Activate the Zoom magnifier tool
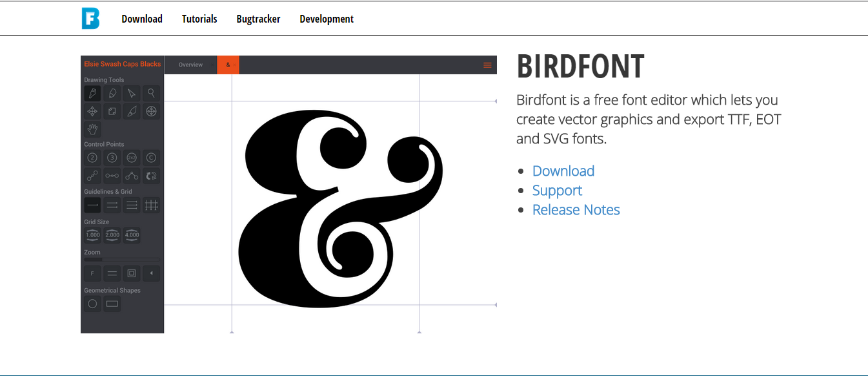Image resolution: width=868 pixels, height=376 pixels. pyautogui.click(x=151, y=93)
